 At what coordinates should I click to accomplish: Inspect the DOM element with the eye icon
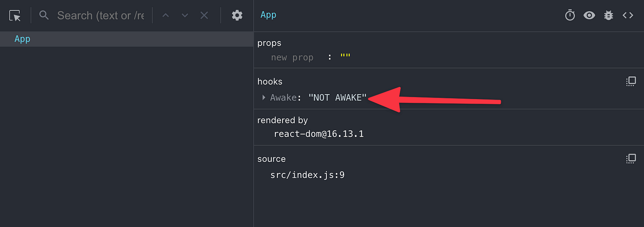pyautogui.click(x=589, y=15)
